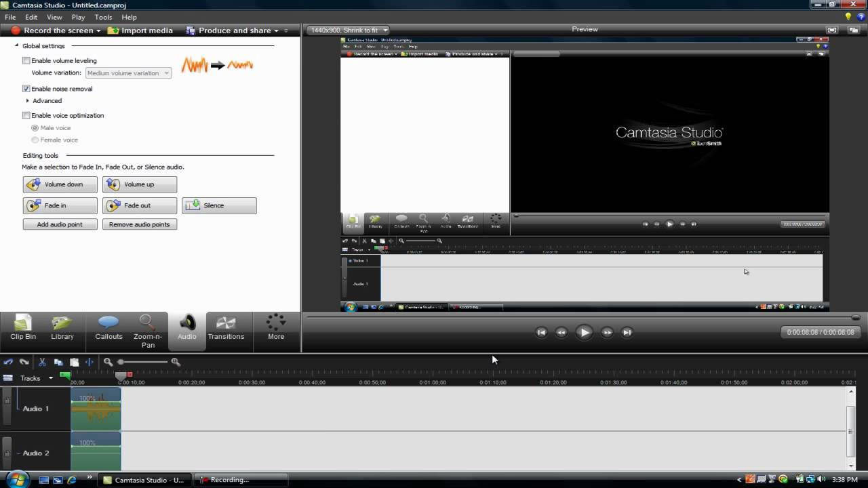Select the Audio 2 clip on timeline
Viewport: 868px width, 488px height.
(x=96, y=451)
